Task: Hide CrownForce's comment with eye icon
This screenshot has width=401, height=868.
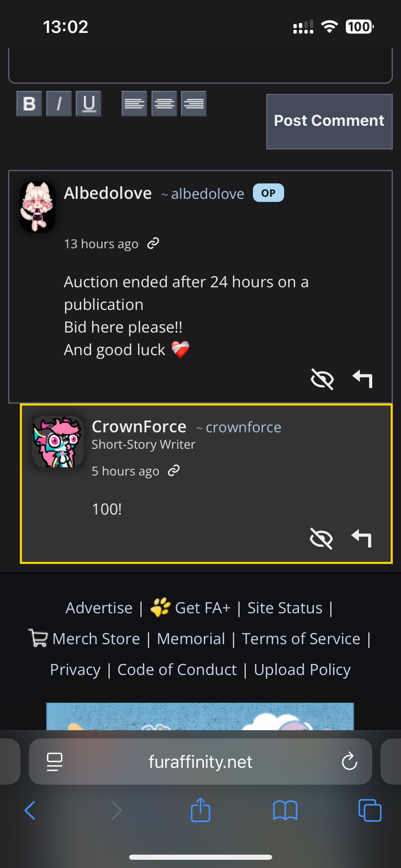Action: tap(321, 538)
